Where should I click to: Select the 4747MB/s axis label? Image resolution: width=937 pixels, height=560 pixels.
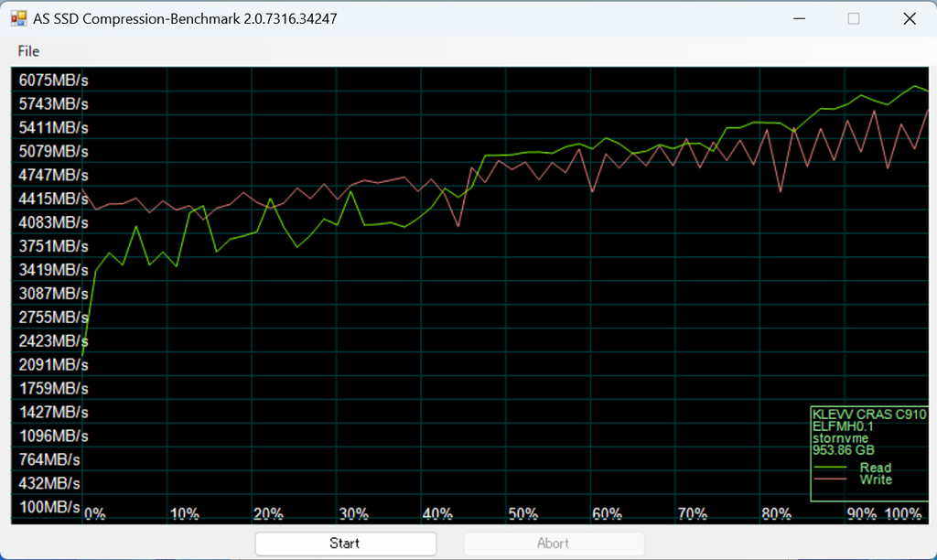53,175
